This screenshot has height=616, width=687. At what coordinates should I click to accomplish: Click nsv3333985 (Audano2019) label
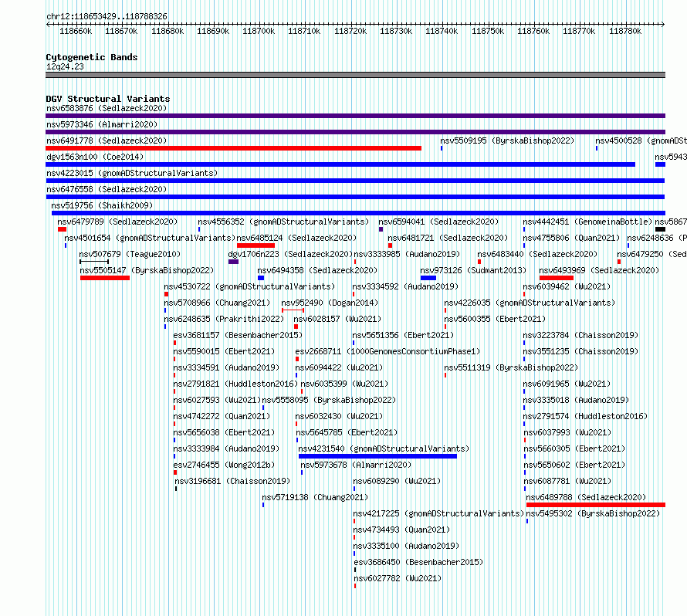407,254
